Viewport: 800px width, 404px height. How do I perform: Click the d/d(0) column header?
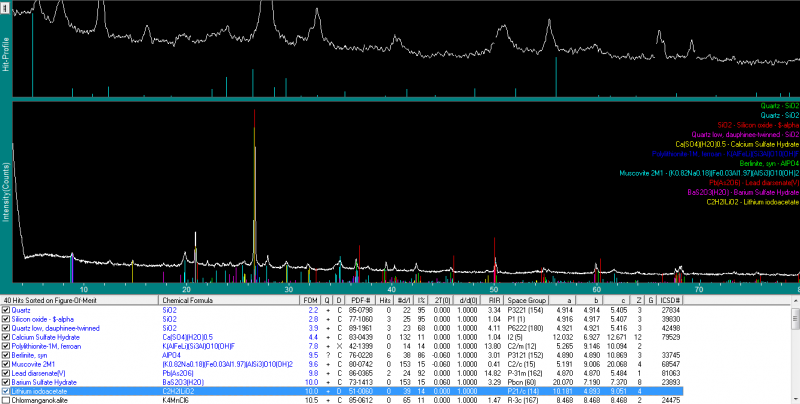[x=468, y=300]
